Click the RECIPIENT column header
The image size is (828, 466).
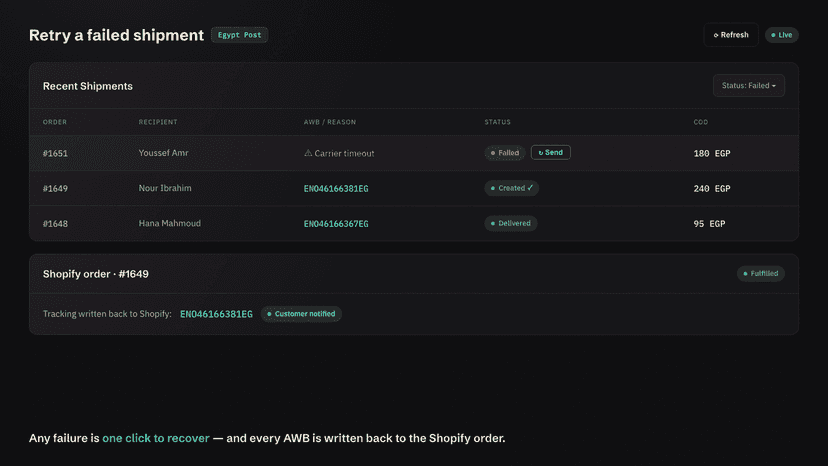click(x=158, y=122)
